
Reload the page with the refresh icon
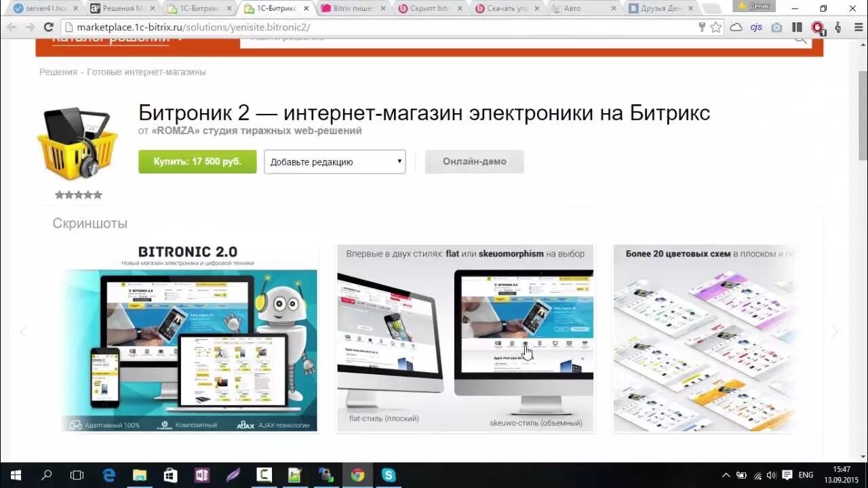point(48,27)
